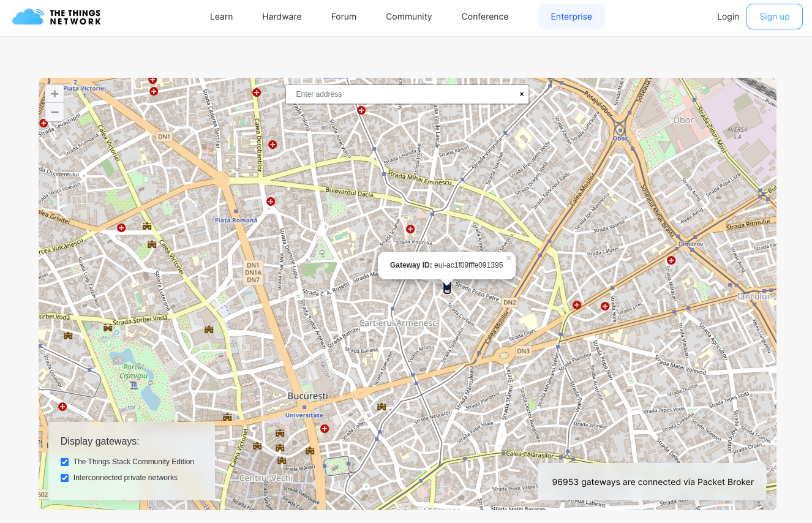Zoom in with the map plus button

[x=55, y=94]
